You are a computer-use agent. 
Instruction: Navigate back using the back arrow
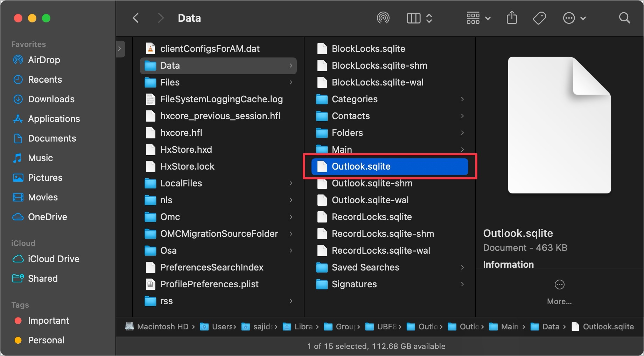click(x=135, y=18)
